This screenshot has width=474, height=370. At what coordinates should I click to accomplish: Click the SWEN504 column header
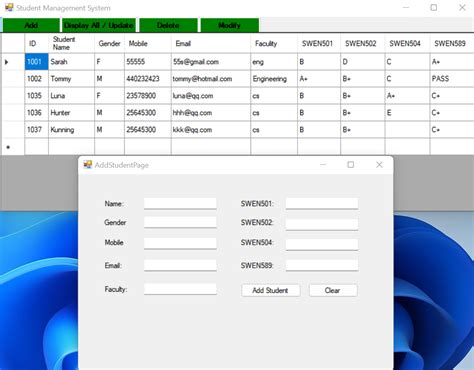(407, 43)
